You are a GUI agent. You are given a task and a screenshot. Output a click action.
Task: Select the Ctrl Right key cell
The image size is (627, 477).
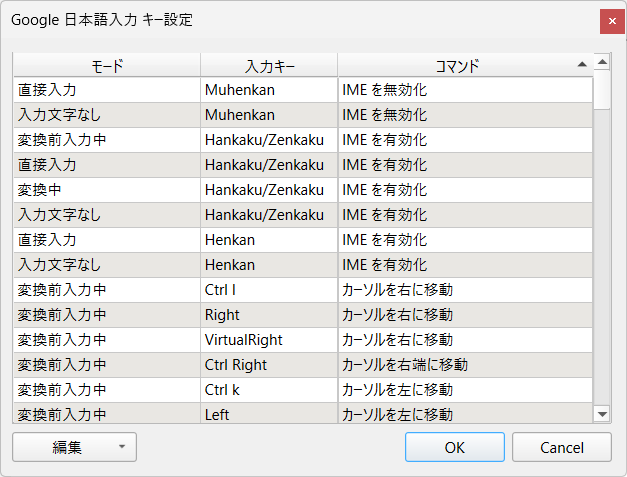click(269, 365)
